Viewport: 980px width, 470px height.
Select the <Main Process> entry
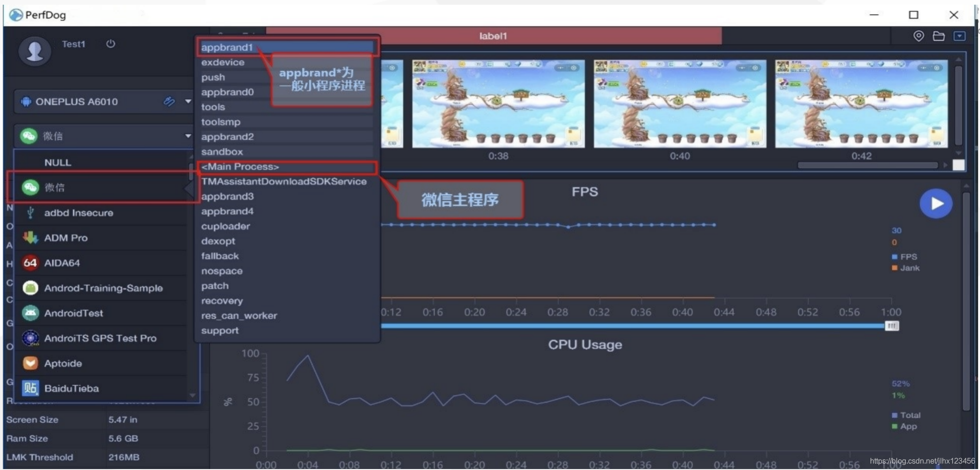[288, 167]
